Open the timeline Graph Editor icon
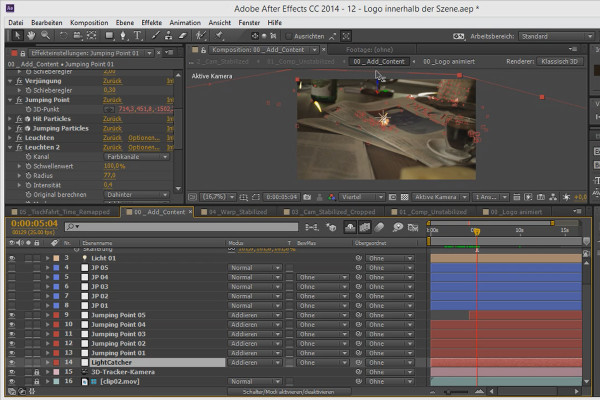600x400 pixels. pyautogui.click(x=413, y=227)
